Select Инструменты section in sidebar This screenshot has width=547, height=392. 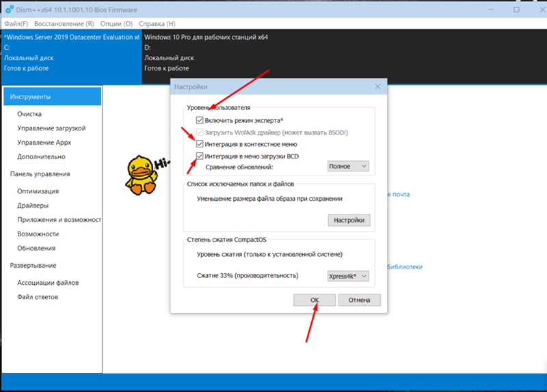point(53,96)
